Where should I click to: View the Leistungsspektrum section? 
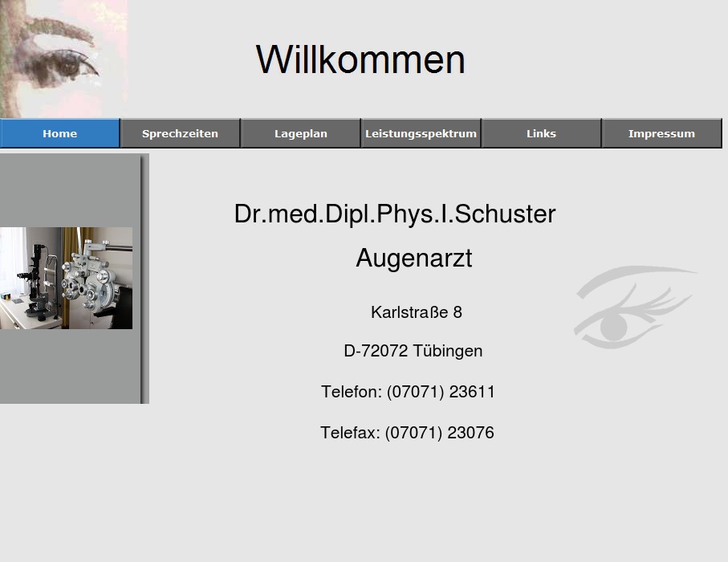point(421,133)
